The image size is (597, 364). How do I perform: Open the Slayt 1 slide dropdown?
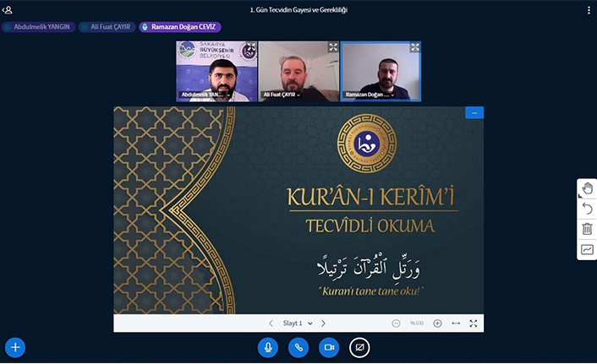298,323
